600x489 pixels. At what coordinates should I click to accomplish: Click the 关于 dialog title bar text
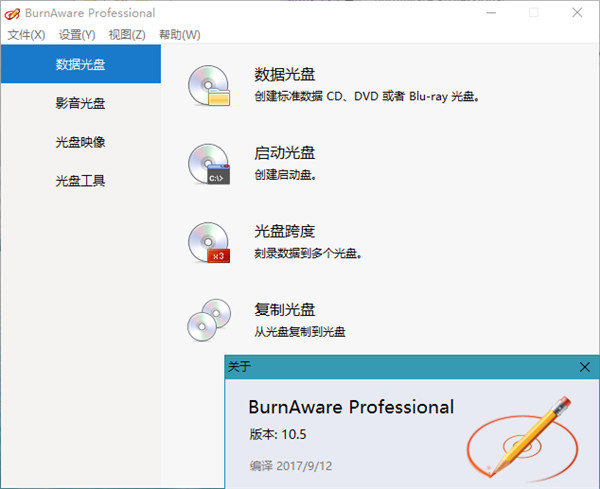pyautogui.click(x=240, y=367)
